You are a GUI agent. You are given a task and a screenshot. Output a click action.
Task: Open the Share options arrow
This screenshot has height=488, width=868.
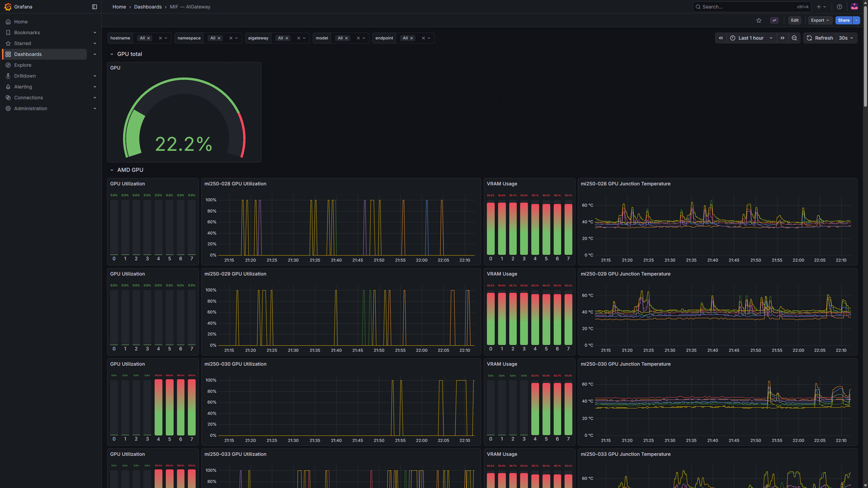tap(856, 20)
